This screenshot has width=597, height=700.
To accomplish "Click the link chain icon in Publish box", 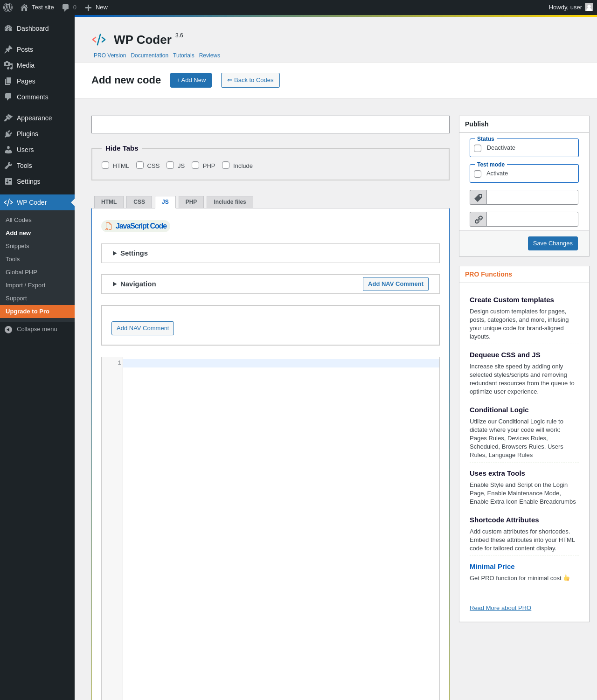I will coord(479,219).
